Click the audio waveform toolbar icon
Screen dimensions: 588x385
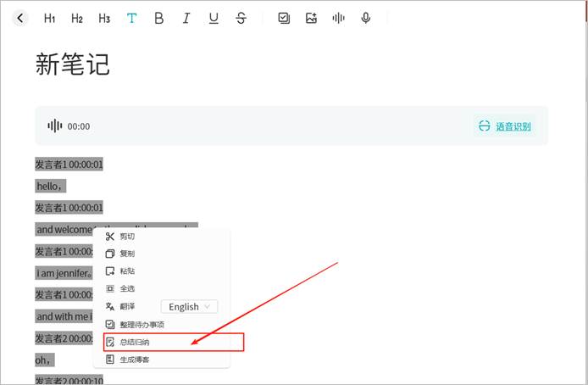coord(338,18)
